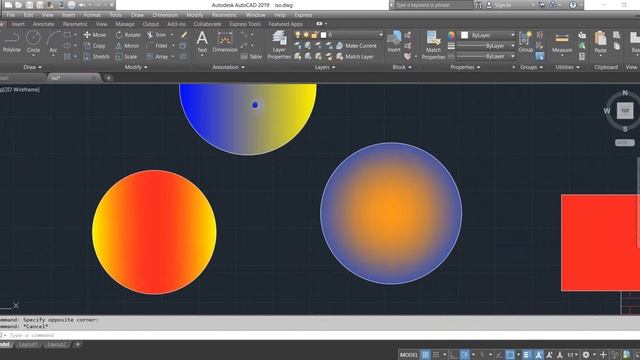The width and height of the screenshot is (640, 360).
Task: Expand the Modify panel
Action: coord(136,67)
